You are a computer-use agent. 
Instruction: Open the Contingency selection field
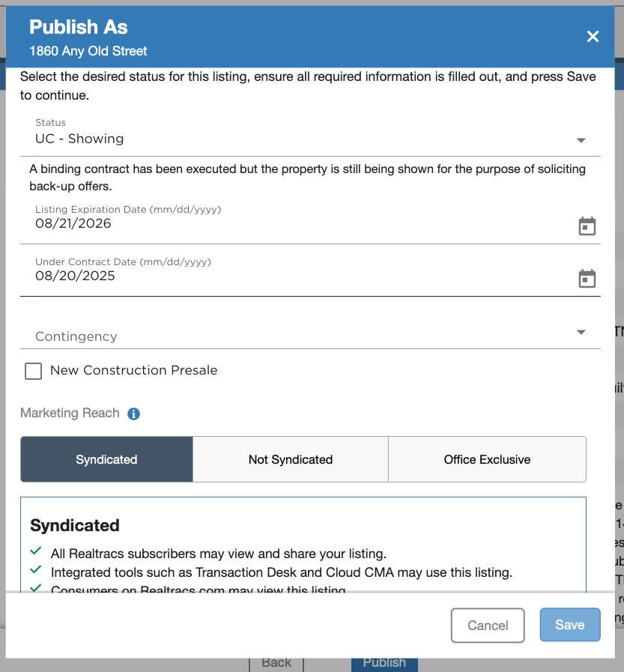coord(310,336)
